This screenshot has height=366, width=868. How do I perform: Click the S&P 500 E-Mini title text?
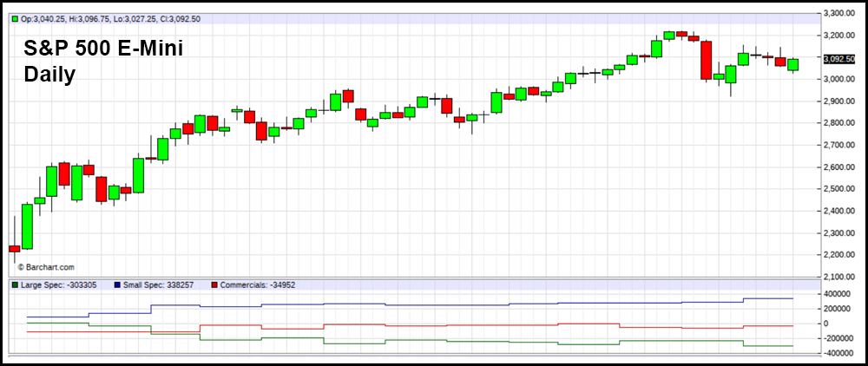tap(103, 49)
